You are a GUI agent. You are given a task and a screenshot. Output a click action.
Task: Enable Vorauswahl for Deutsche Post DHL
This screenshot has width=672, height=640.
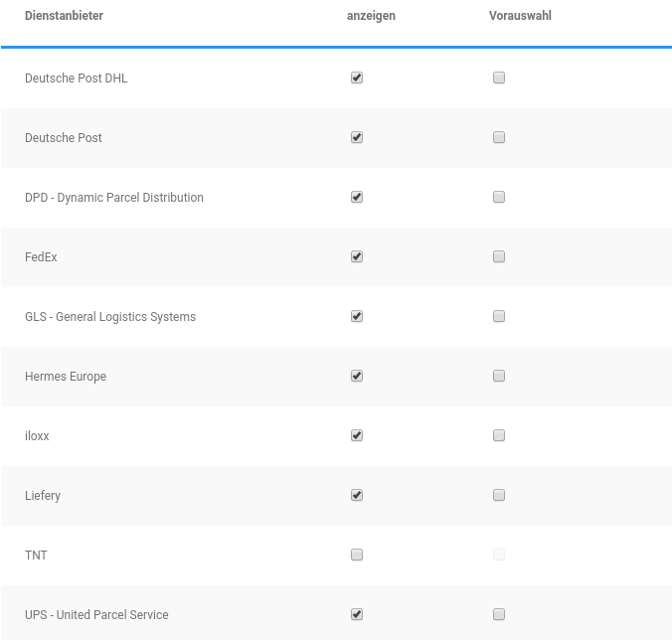pyautogui.click(x=499, y=78)
